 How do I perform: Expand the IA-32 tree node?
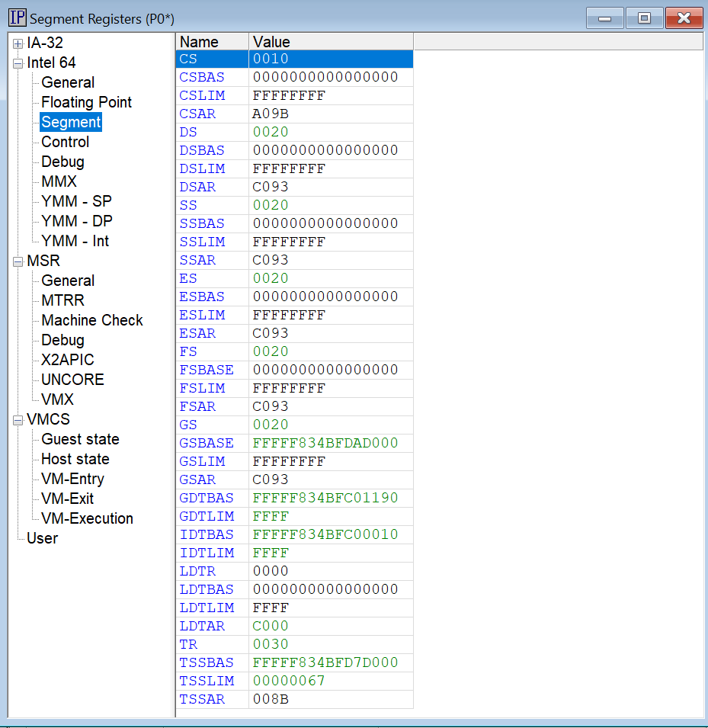click(18, 43)
